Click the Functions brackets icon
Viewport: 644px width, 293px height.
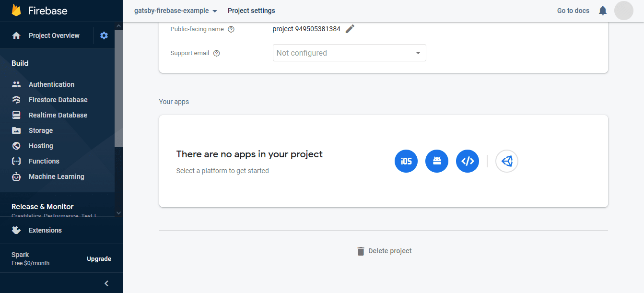point(16,161)
